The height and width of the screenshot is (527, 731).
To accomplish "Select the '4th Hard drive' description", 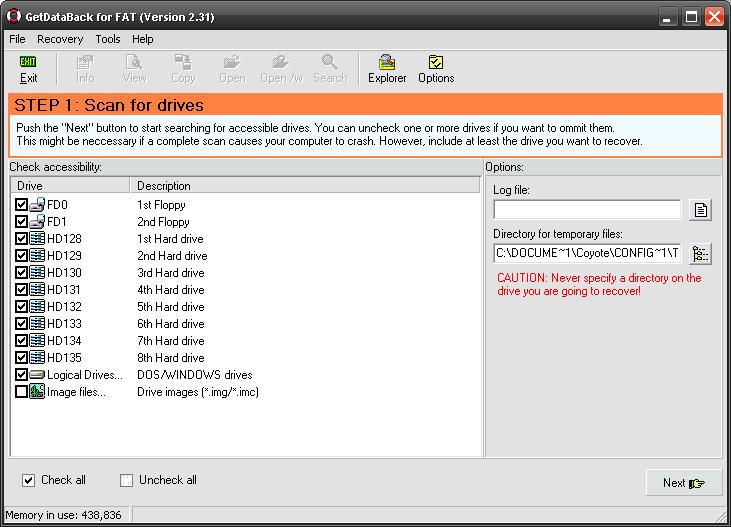I will [171, 290].
